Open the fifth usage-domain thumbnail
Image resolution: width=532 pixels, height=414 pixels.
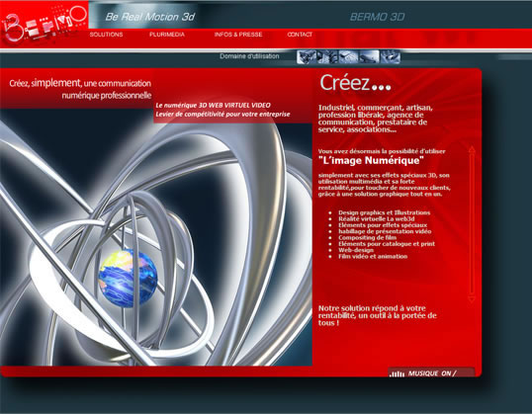click(x=390, y=57)
